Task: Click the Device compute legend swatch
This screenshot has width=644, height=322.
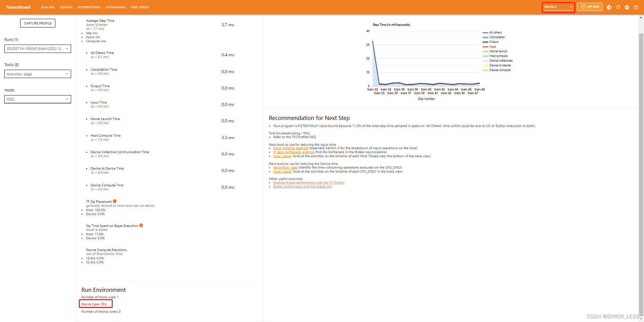Action: [485, 70]
